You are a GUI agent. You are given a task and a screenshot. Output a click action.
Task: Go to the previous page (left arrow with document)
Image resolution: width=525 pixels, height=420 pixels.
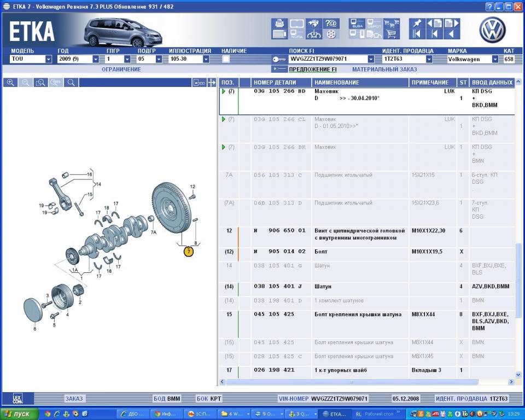tap(435, 24)
